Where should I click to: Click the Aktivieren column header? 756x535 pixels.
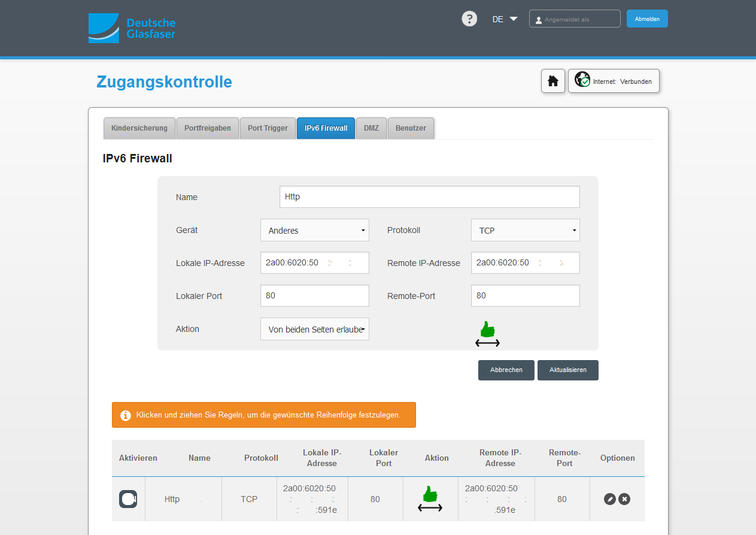click(x=138, y=458)
